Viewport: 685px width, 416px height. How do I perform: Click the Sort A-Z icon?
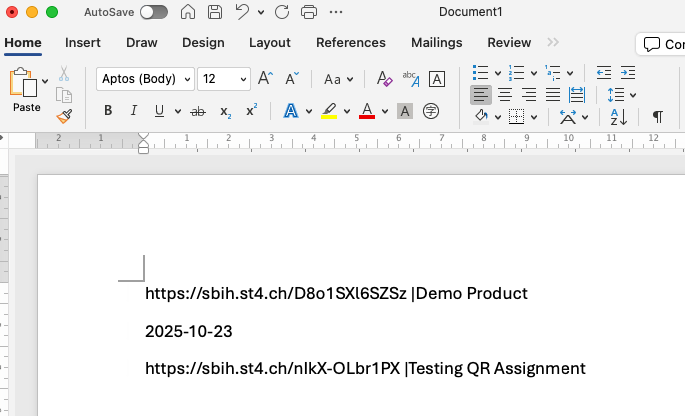618,116
